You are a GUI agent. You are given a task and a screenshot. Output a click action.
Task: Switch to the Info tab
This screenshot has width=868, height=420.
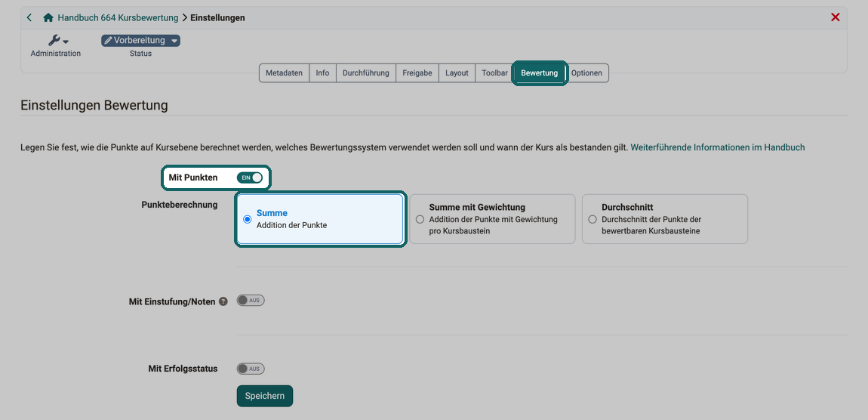[x=323, y=73]
